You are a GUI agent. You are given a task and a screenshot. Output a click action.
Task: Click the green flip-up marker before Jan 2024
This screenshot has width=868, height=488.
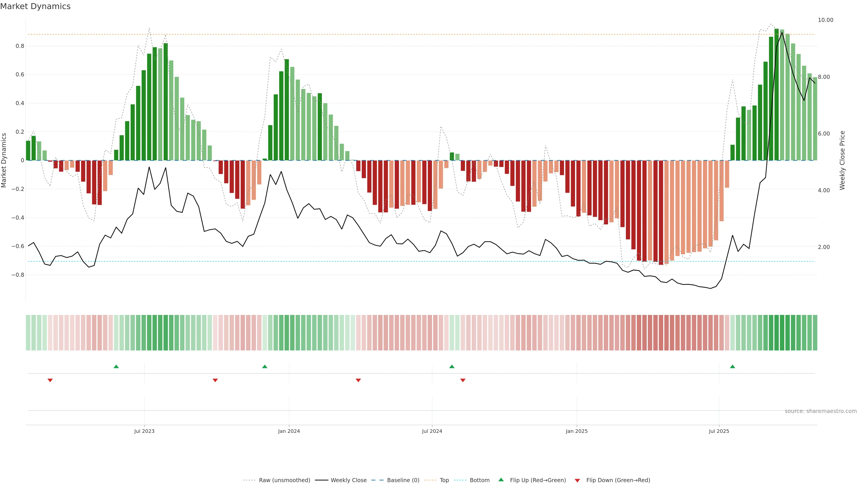point(265,366)
